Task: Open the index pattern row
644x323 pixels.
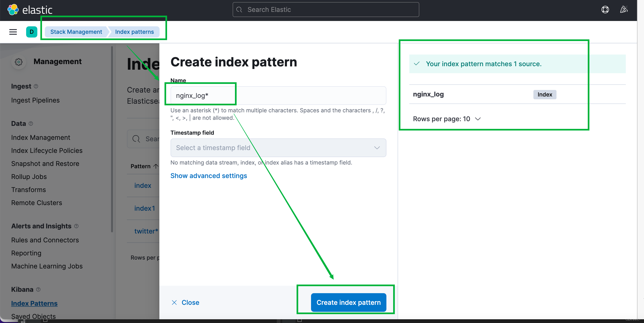Action: click(x=143, y=185)
